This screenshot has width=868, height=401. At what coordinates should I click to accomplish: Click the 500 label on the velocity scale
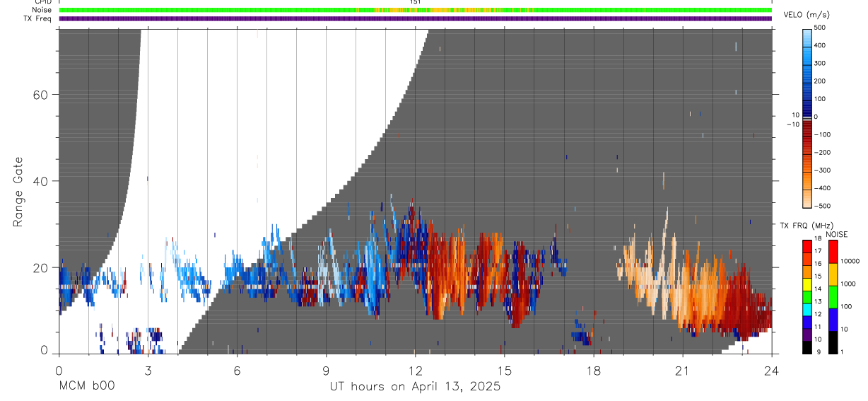pos(821,28)
